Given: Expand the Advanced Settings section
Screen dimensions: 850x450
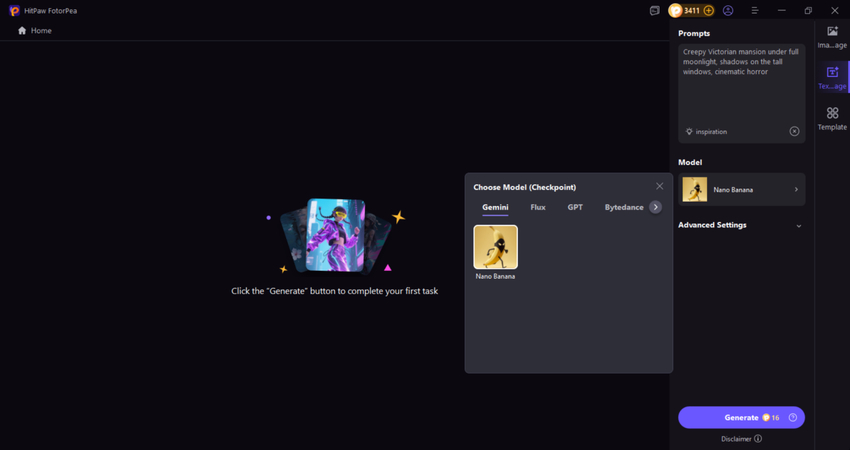Looking at the screenshot, I should point(740,225).
